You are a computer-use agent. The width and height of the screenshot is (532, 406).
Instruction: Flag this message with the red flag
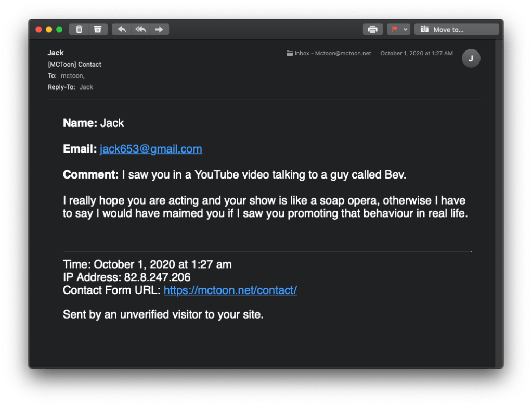coord(394,30)
